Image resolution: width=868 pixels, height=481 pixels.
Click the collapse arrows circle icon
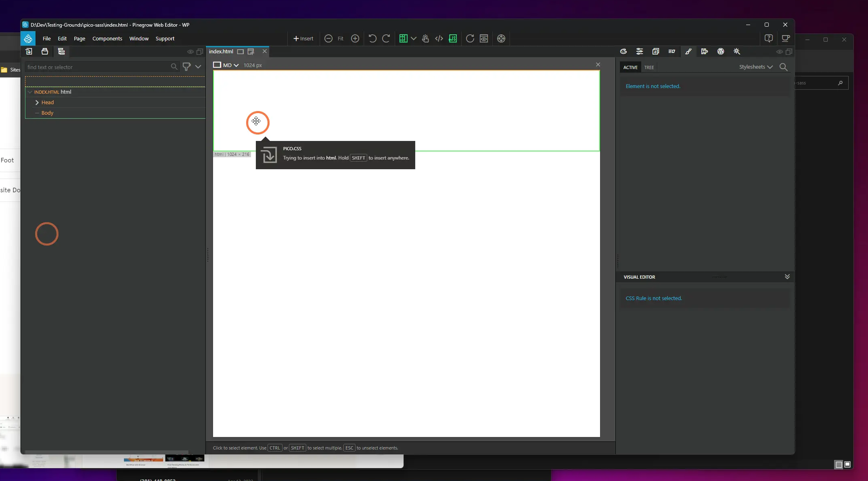click(501, 38)
